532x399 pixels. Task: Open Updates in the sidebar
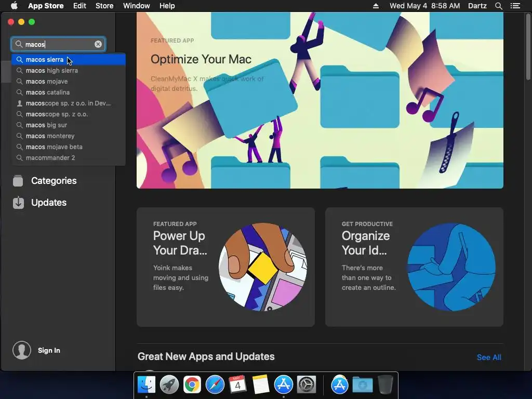(49, 203)
